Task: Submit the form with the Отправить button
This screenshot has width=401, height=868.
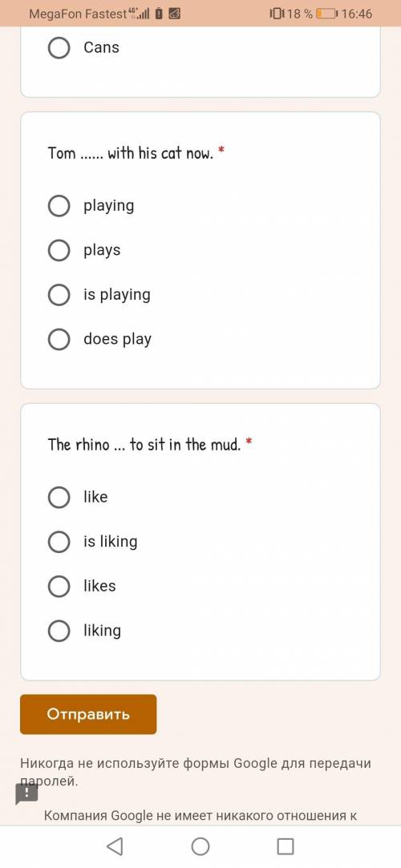Action: pyautogui.click(x=88, y=714)
